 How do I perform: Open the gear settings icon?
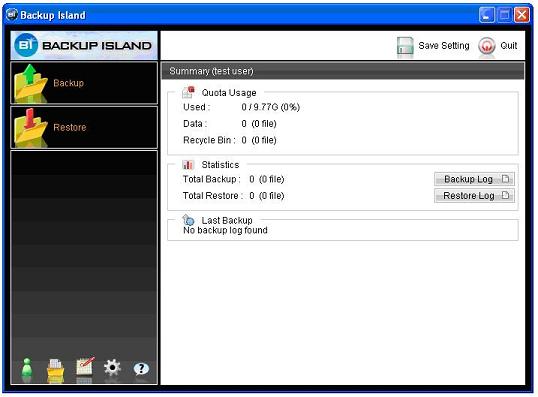click(112, 367)
